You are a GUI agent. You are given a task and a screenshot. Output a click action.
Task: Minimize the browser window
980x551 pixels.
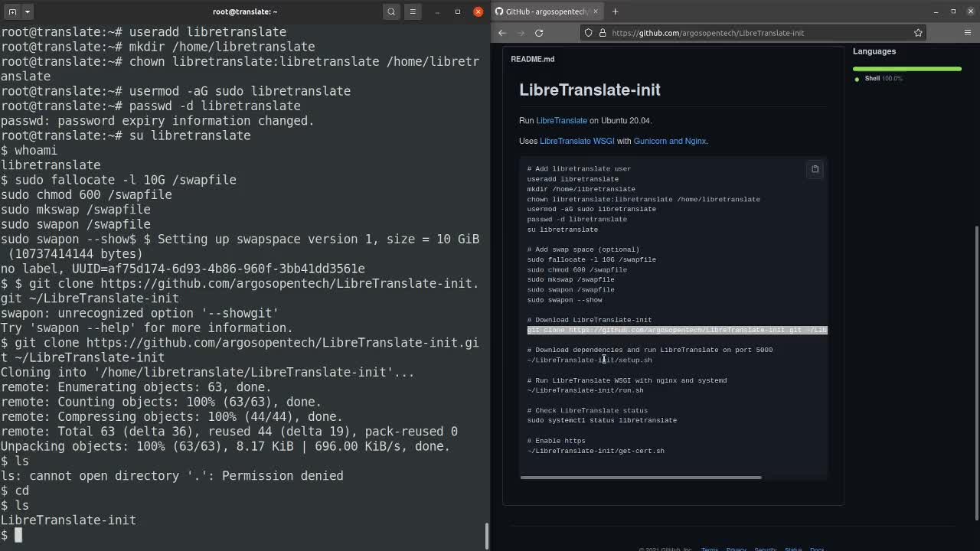[x=936, y=11]
